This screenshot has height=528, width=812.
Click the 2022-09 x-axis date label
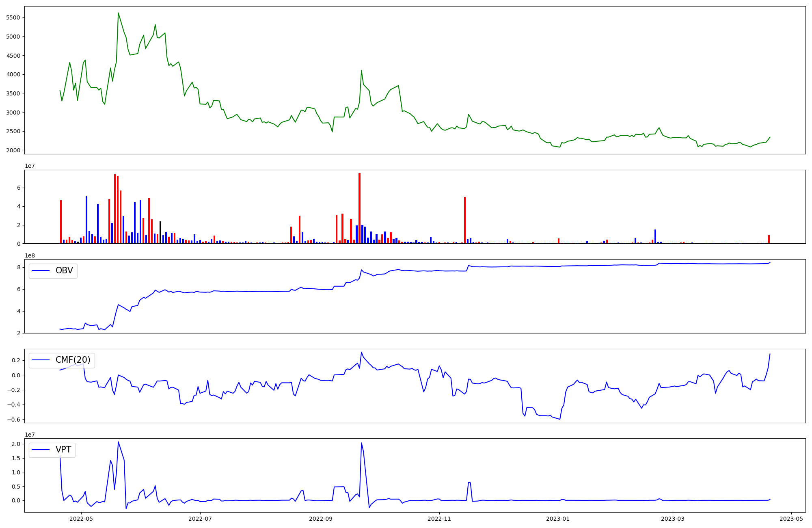321,519
